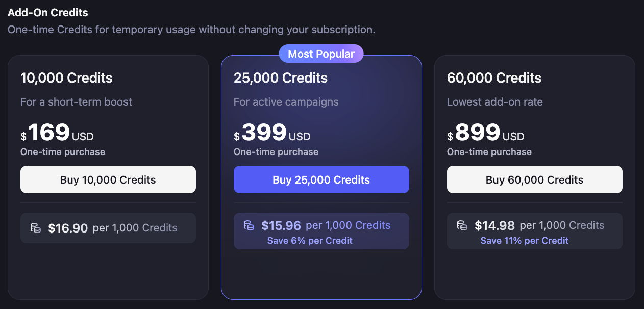The width and height of the screenshot is (644, 309).
Task: Click the Save 6% per Credit text
Action: tap(310, 241)
